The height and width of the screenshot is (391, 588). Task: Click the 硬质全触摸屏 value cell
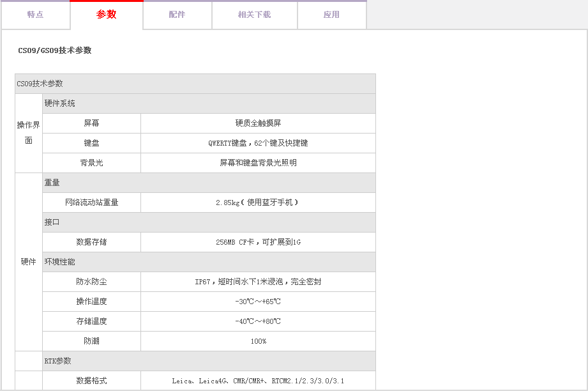click(258, 123)
